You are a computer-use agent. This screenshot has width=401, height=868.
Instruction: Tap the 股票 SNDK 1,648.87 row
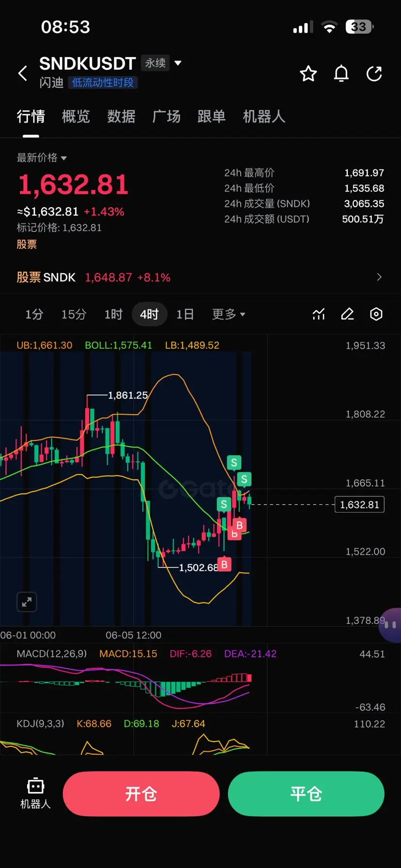point(200,277)
